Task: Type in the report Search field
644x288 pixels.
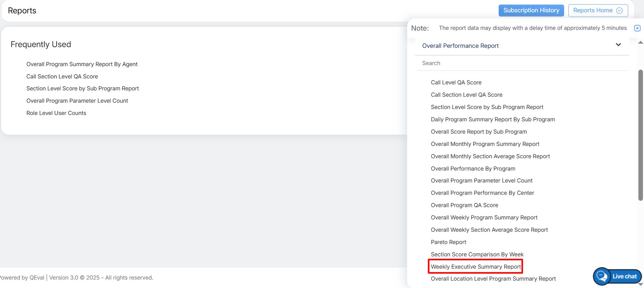Action: (x=522, y=63)
